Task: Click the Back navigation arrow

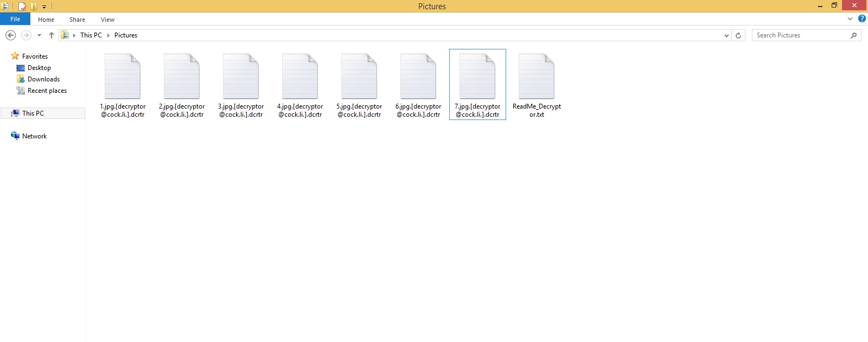Action: click(x=10, y=35)
